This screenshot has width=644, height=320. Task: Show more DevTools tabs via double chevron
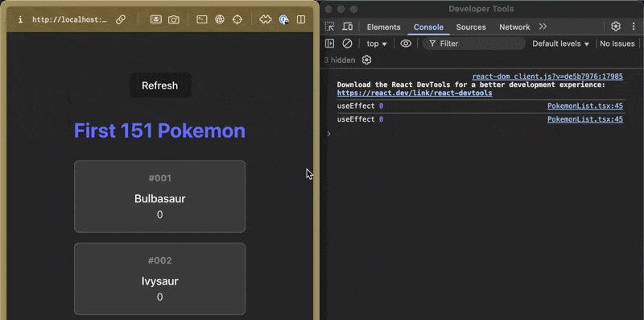click(543, 27)
